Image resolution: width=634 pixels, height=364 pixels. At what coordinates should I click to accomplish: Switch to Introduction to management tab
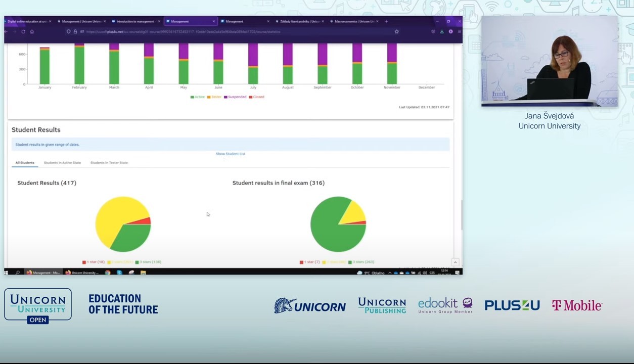pyautogui.click(x=135, y=21)
